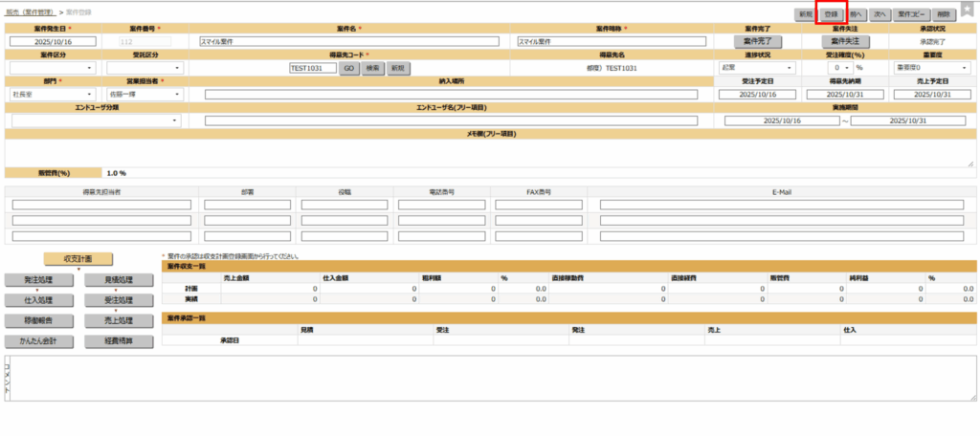Open the 案件区分 dropdown
The image size is (980, 436).
tap(52, 68)
